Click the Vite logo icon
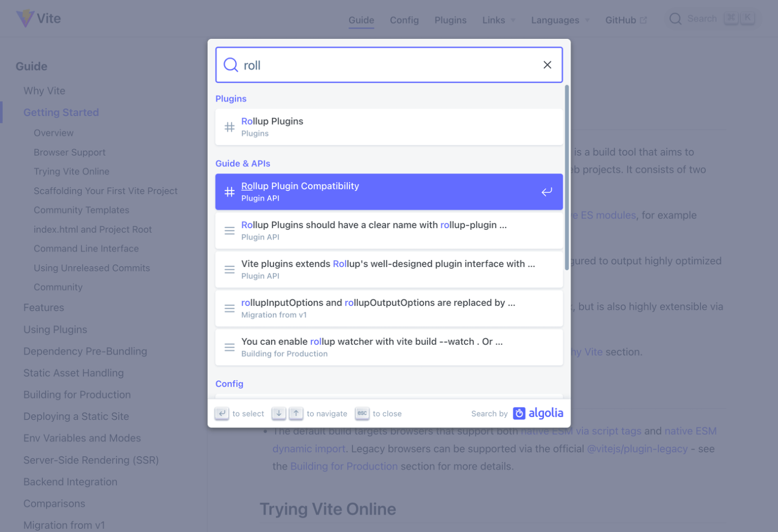The image size is (778, 532). (x=25, y=18)
